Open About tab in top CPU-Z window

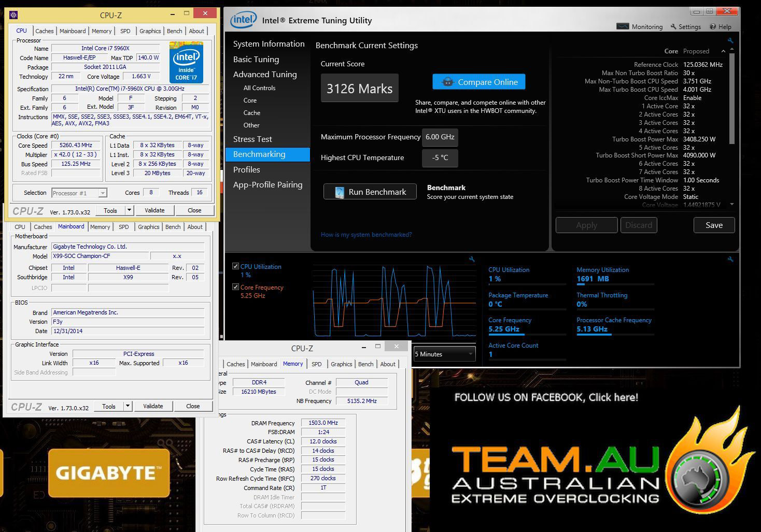tap(196, 31)
